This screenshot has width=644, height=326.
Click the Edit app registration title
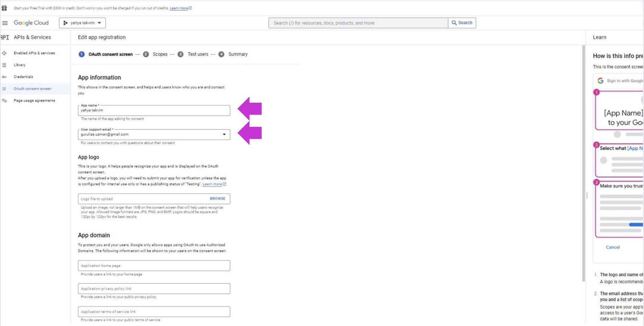102,37
